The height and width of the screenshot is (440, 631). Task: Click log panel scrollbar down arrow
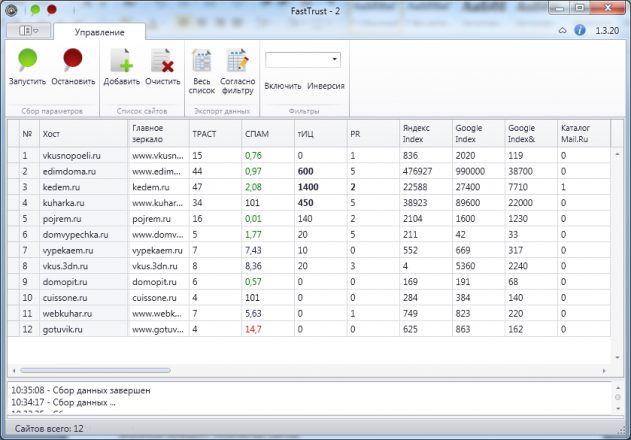point(618,409)
